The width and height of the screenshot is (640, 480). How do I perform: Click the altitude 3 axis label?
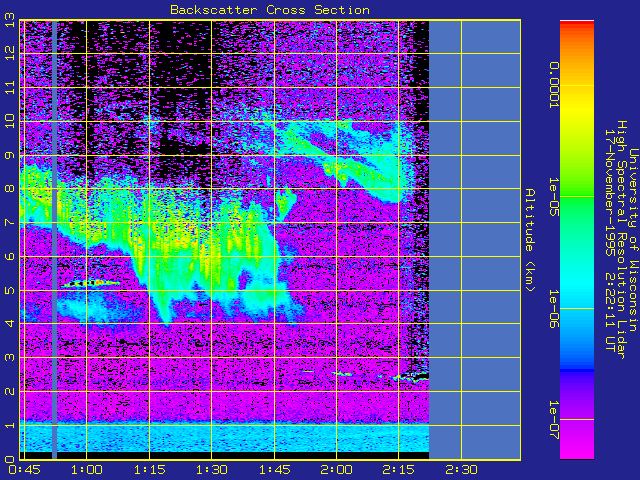click(9, 358)
